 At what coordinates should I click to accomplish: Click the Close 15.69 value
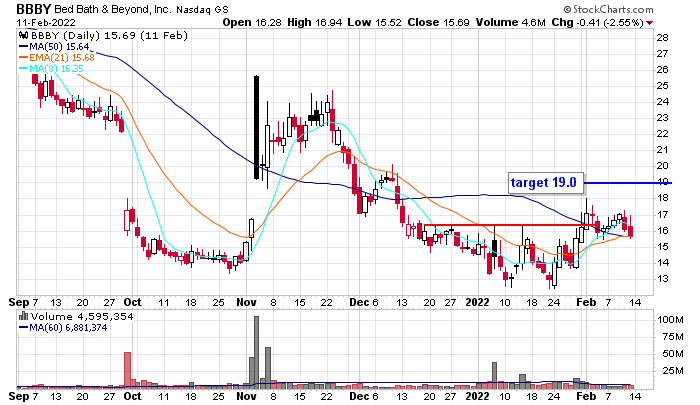438,22
